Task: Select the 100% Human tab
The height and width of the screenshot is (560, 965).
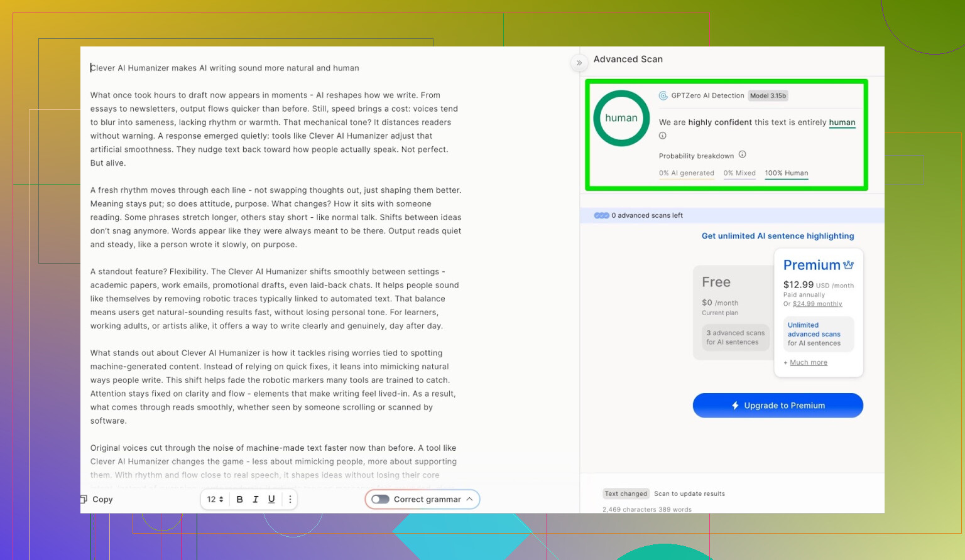Action: click(x=786, y=173)
